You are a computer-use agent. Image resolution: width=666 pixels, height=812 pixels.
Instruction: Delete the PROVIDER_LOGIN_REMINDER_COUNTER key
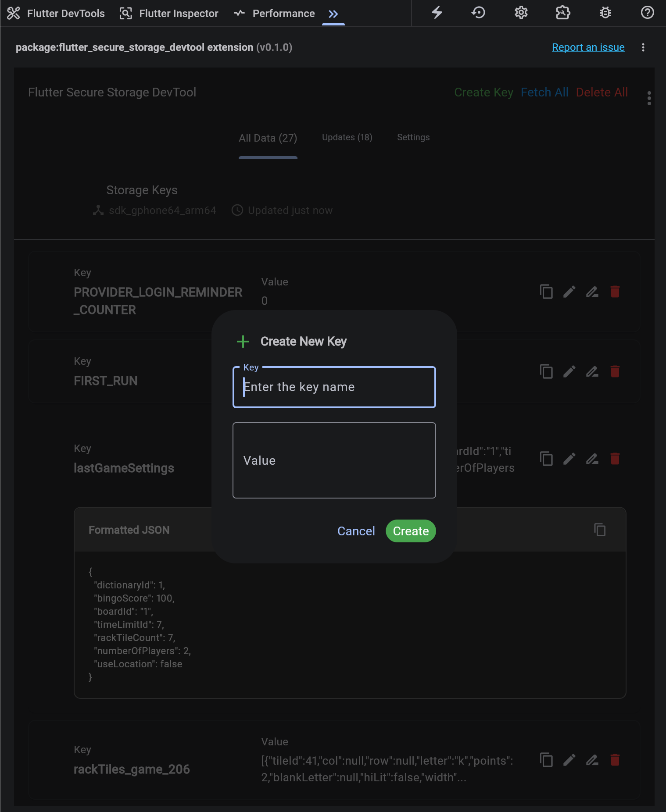[615, 292]
